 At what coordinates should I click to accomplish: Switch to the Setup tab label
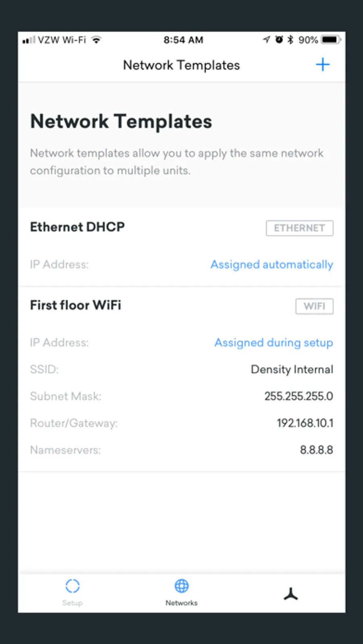73,603
